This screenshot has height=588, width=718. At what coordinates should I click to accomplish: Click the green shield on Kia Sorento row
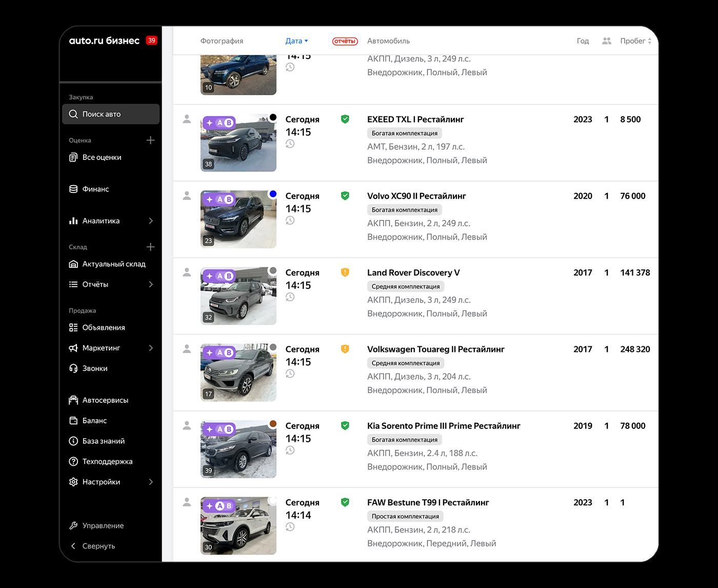pos(345,426)
